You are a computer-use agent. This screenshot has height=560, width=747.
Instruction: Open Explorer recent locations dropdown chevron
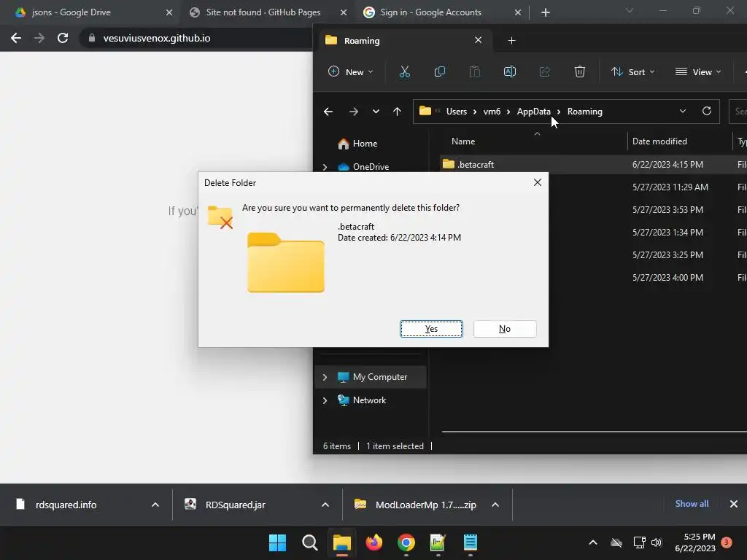click(376, 112)
